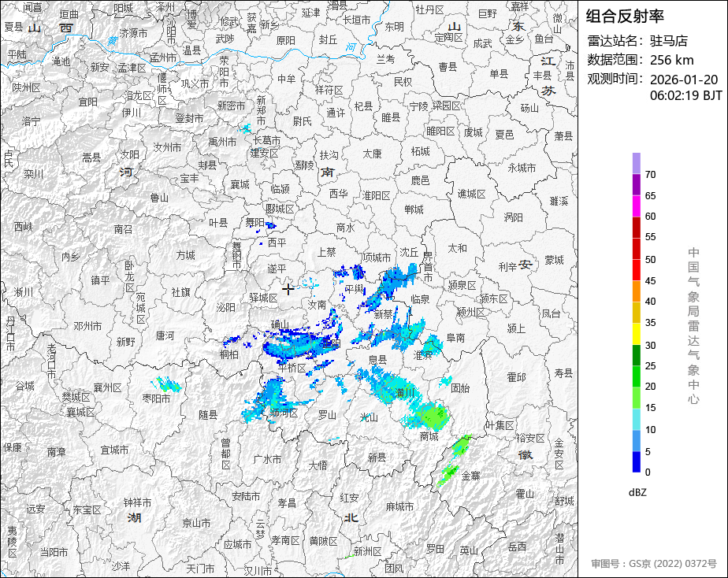
Task: Click the '金寨' county label
Action: tap(471, 476)
